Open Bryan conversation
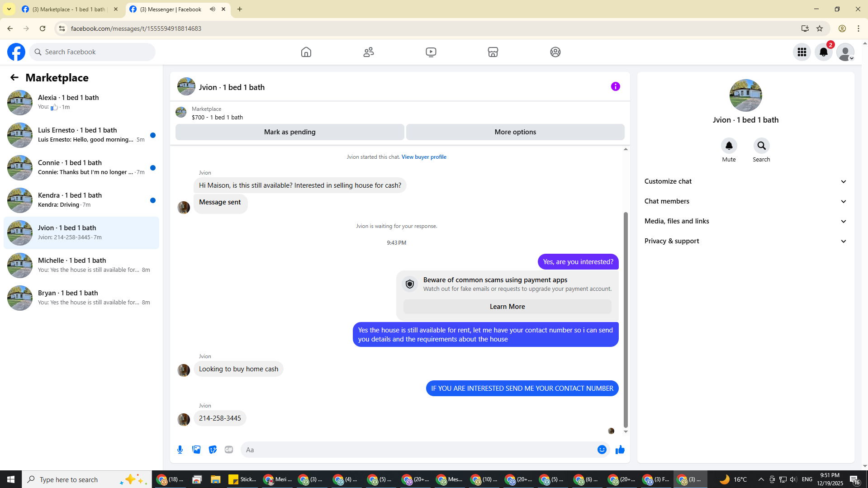Viewport: 868px width, 488px height. [x=81, y=298]
